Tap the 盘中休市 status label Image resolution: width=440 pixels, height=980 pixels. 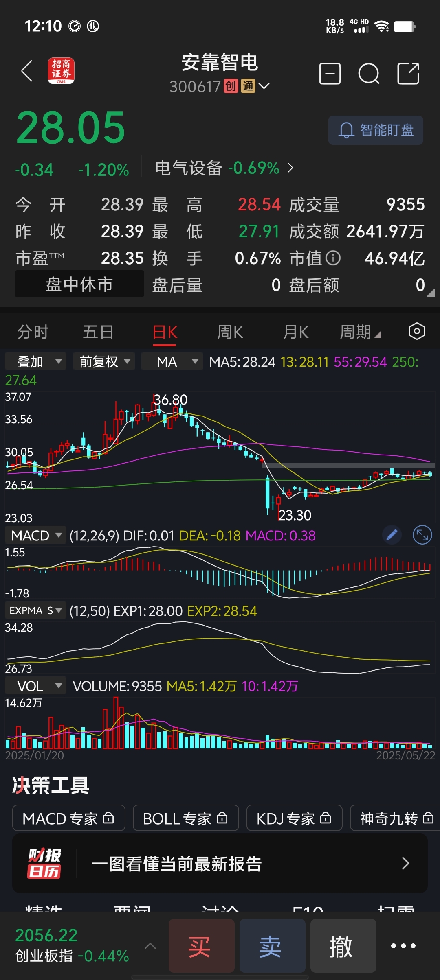79,284
